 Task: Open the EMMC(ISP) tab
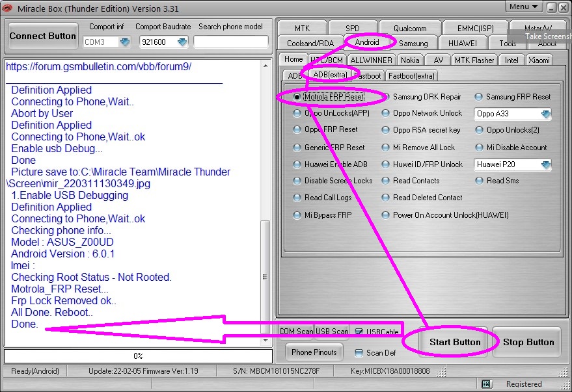(x=475, y=28)
